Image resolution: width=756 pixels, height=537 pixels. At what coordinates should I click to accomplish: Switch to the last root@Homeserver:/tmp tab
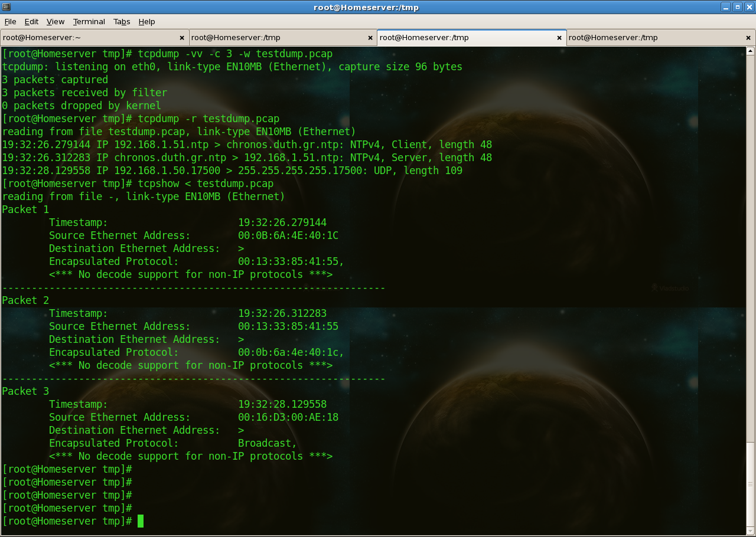click(661, 37)
